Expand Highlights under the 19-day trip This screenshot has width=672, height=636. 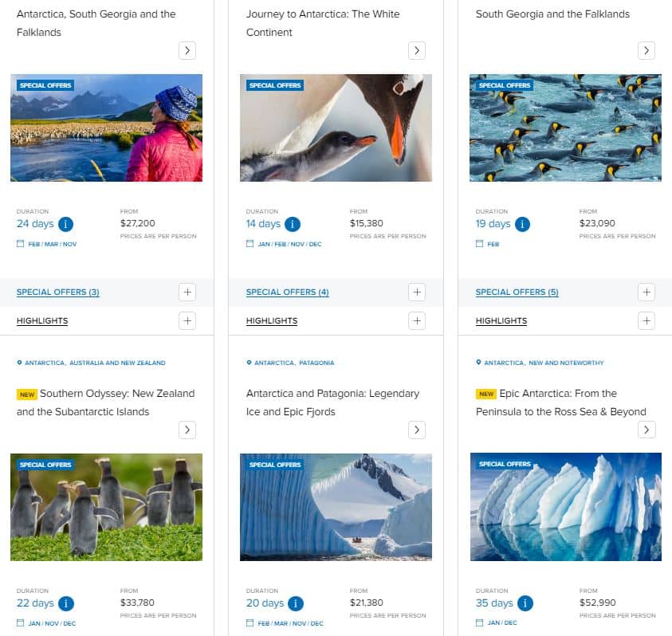pyautogui.click(x=646, y=320)
